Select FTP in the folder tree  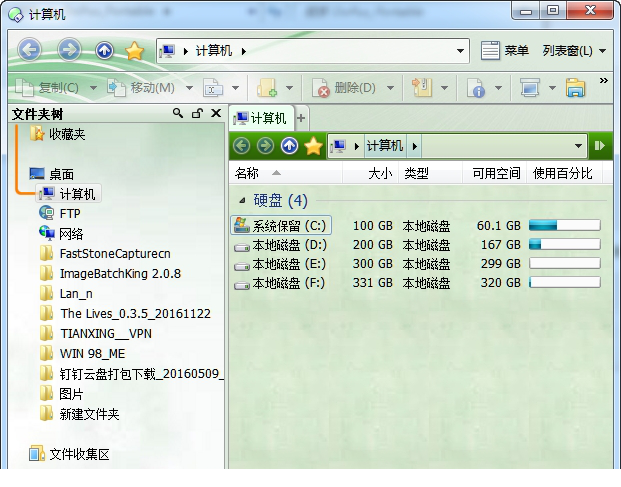60,213
